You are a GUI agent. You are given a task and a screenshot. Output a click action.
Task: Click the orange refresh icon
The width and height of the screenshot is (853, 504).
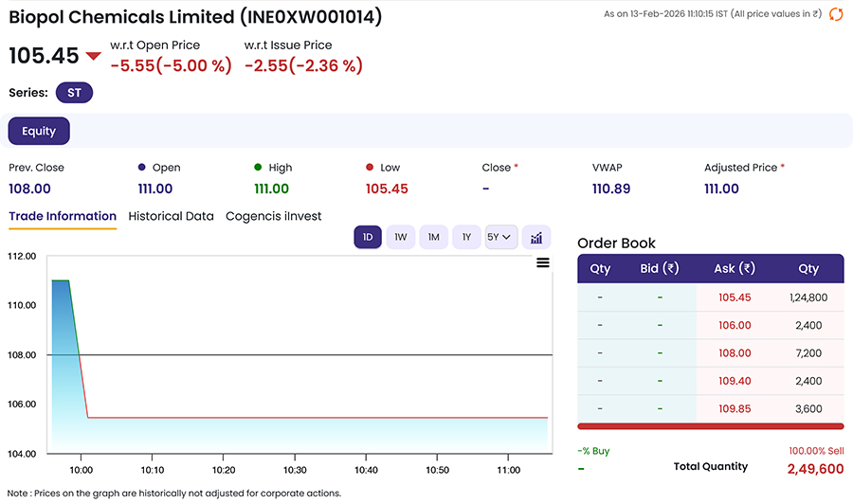836,14
